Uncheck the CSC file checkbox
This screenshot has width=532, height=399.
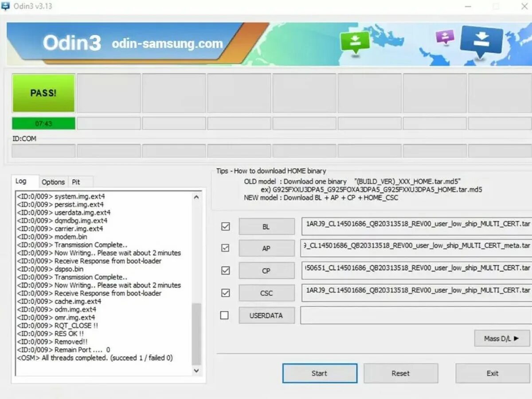(225, 293)
